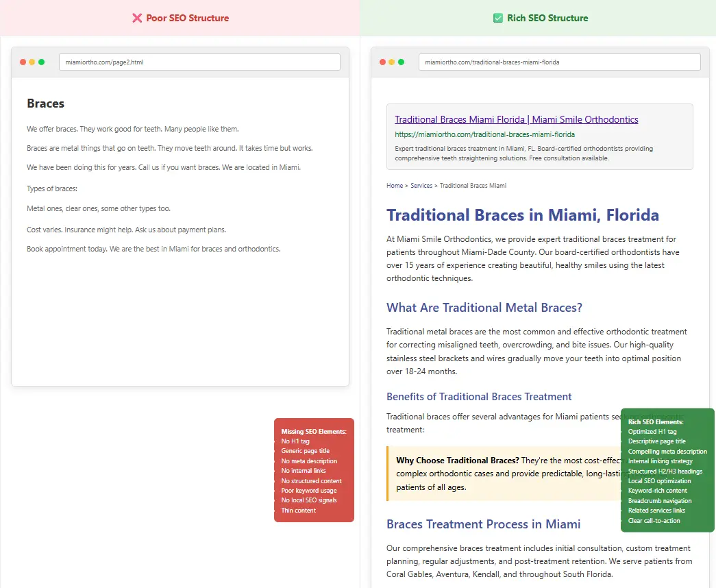Click the miamiortho.com/page2.html address bar
The height and width of the screenshot is (588, 716).
[x=199, y=62]
